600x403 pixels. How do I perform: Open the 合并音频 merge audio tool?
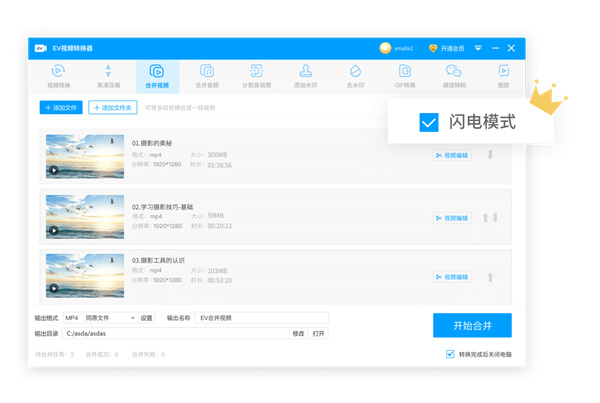(207, 77)
